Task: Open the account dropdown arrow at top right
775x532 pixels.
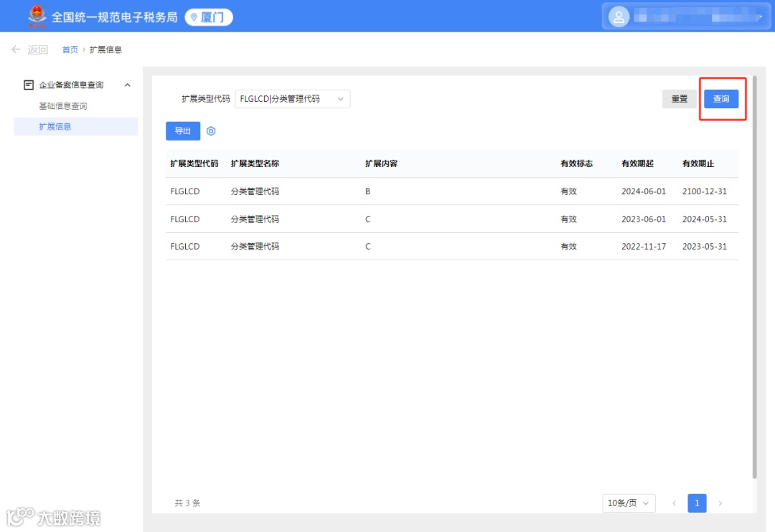Action: 761,17
